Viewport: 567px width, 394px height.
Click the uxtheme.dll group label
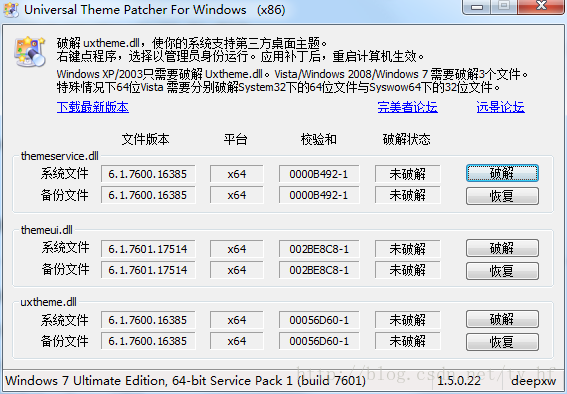pos(48,302)
